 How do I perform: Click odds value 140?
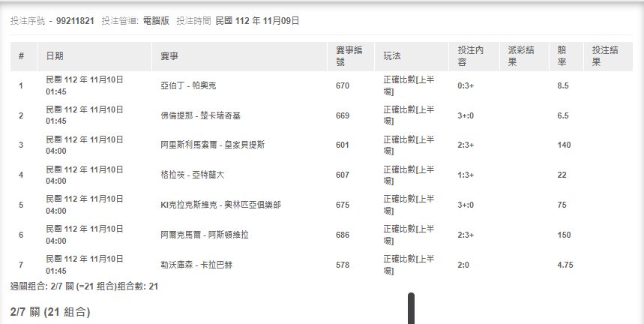(x=565, y=145)
